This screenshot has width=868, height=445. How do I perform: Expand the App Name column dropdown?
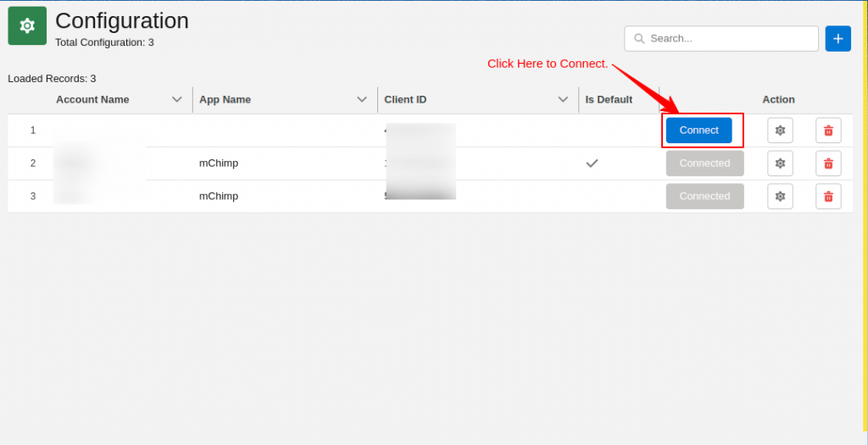click(x=362, y=99)
